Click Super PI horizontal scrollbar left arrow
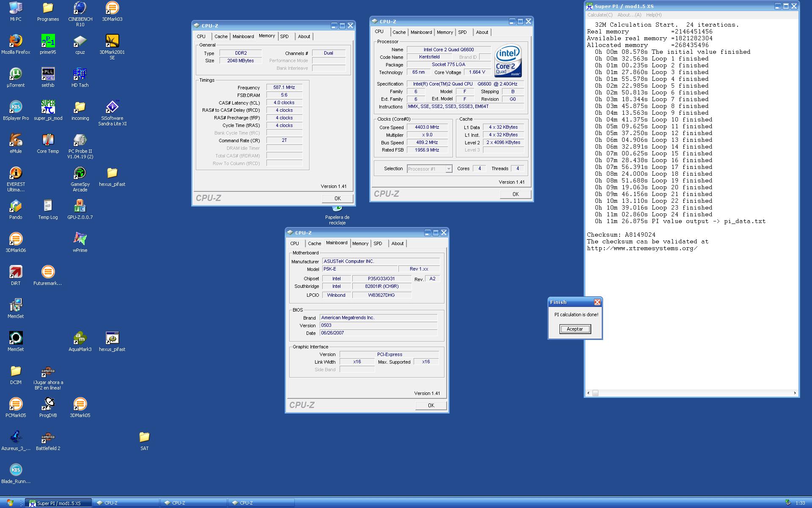812x508 pixels. pos(588,393)
